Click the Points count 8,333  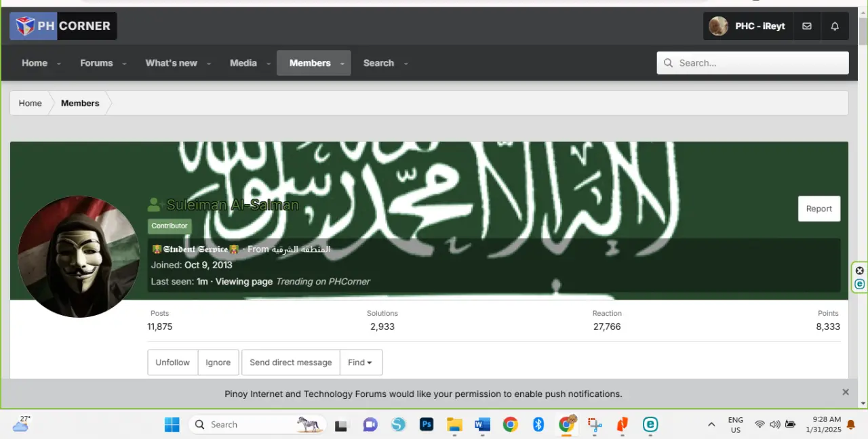click(x=828, y=327)
